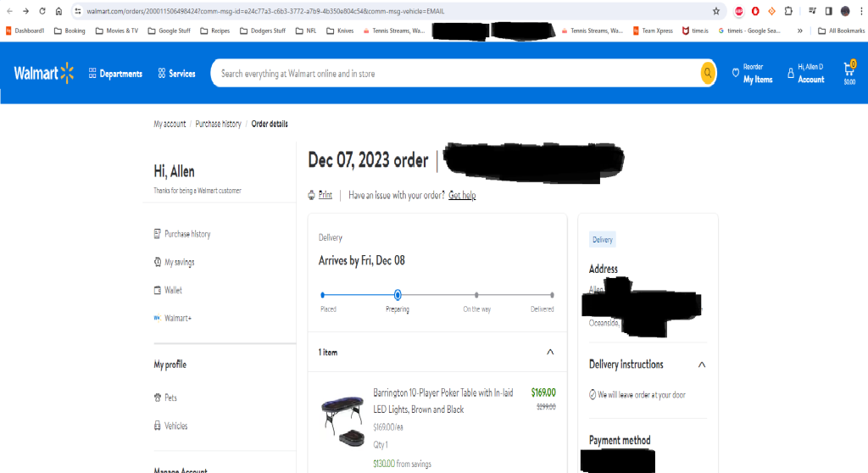
Task: Open Walmart+ in the sidebar
Action: 177,318
